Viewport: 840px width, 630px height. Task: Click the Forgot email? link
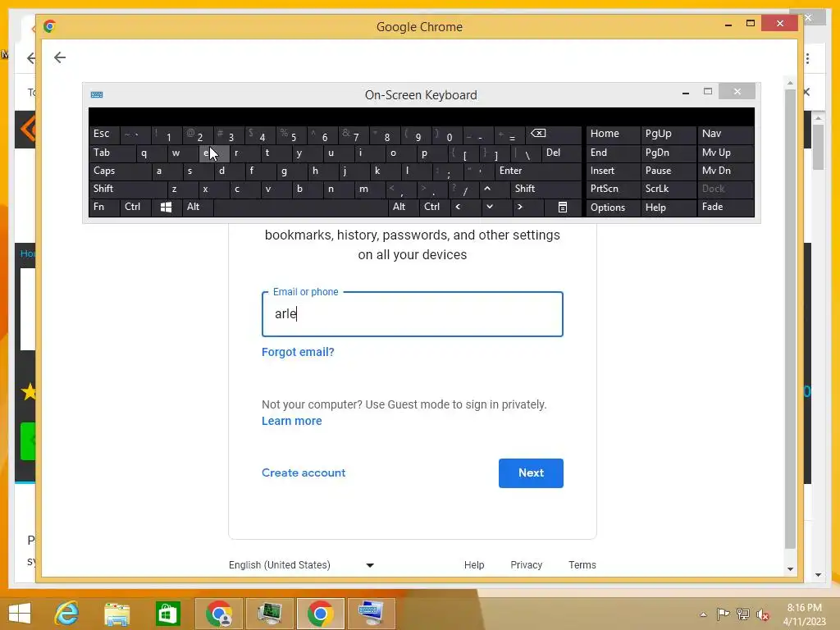point(298,352)
